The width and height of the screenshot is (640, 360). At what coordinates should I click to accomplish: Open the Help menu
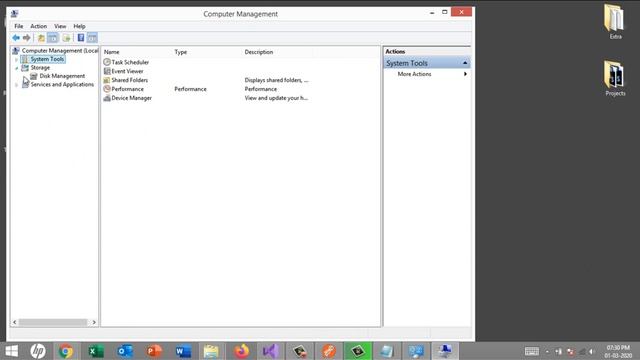tap(79, 26)
